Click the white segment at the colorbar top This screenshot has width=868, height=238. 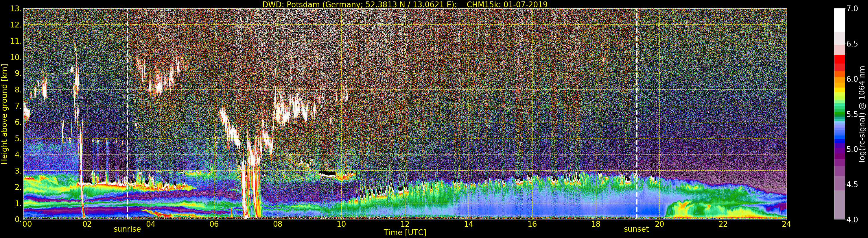(x=839, y=20)
